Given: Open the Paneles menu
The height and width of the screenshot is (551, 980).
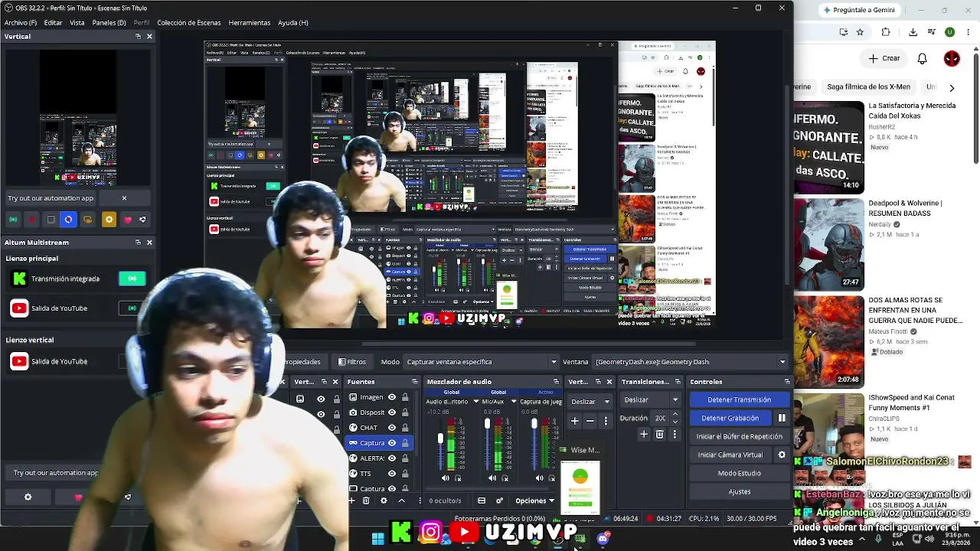Looking at the screenshot, I should click(x=109, y=23).
